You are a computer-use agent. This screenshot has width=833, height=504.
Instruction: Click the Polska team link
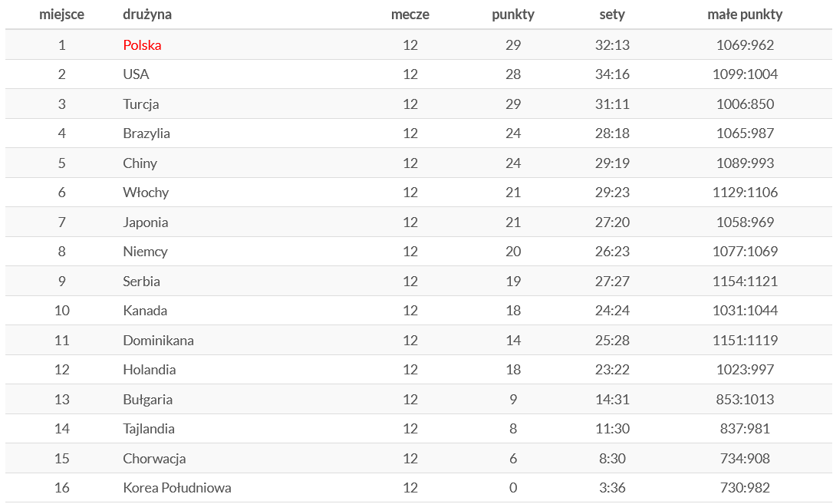[142, 45]
